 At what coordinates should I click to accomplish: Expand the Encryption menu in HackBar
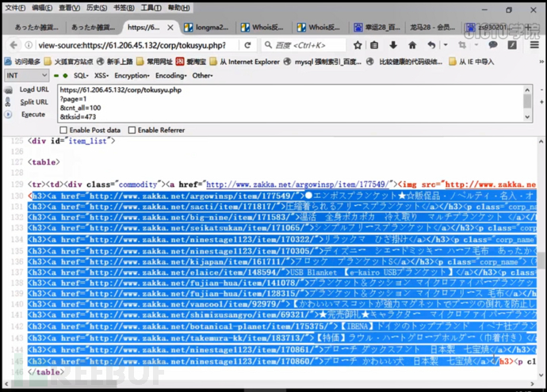[x=132, y=75]
